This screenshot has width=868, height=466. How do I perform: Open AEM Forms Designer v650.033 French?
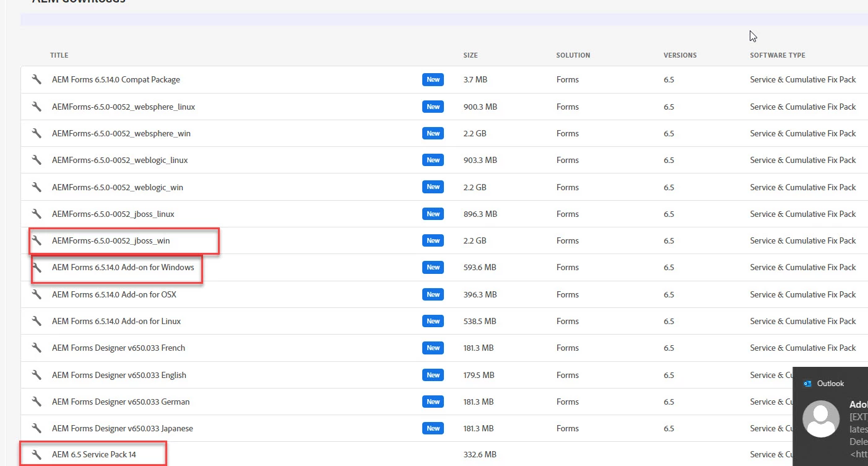click(118, 348)
